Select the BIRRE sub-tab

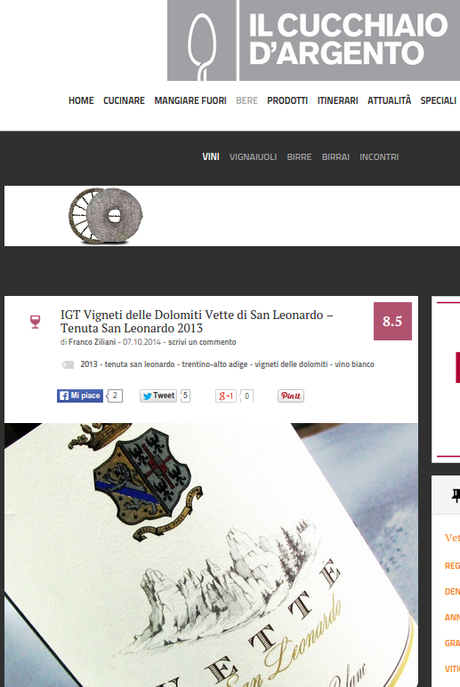tap(299, 157)
